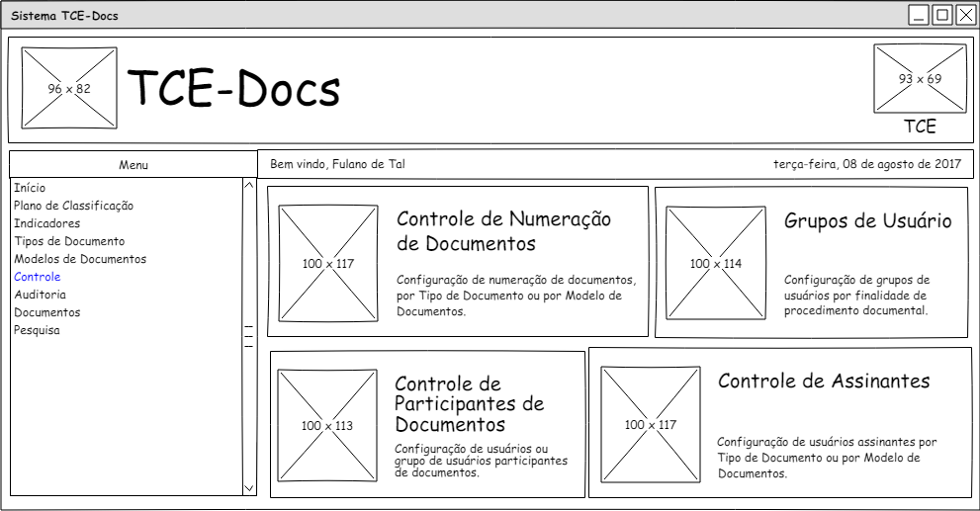Click the Controle de Participantes card image
This screenshot has height=511, width=980.
point(326,426)
